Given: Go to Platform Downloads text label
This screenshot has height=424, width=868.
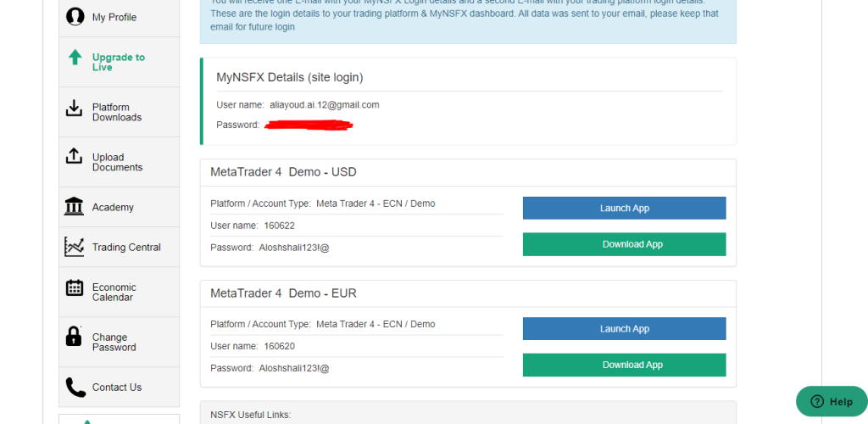Looking at the screenshot, I should click(117, 113).
